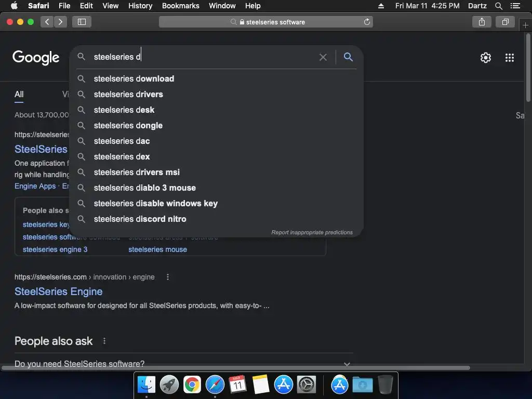
Task: Open a new tab with plus button
Action: [525, 25]
